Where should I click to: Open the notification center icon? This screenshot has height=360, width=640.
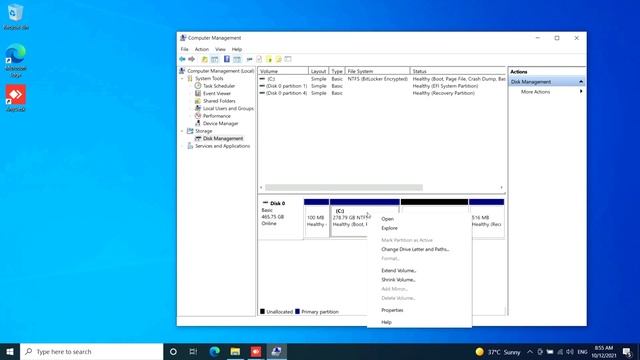(627, 352)
